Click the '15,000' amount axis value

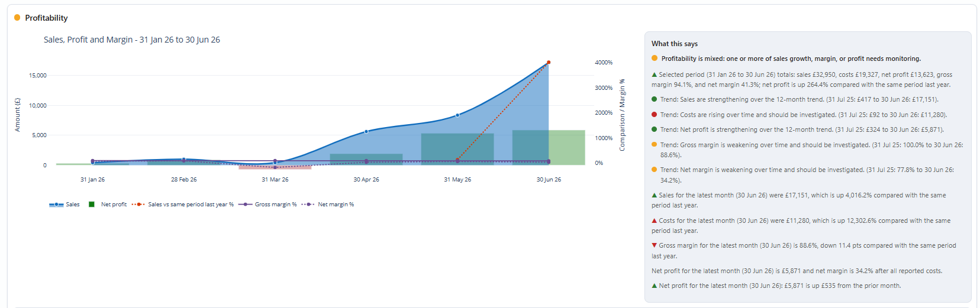[x=38, y=75]
